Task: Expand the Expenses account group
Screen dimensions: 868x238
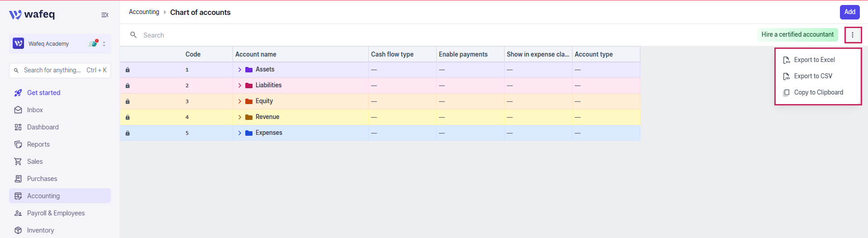Action: (x=240, y=133)
